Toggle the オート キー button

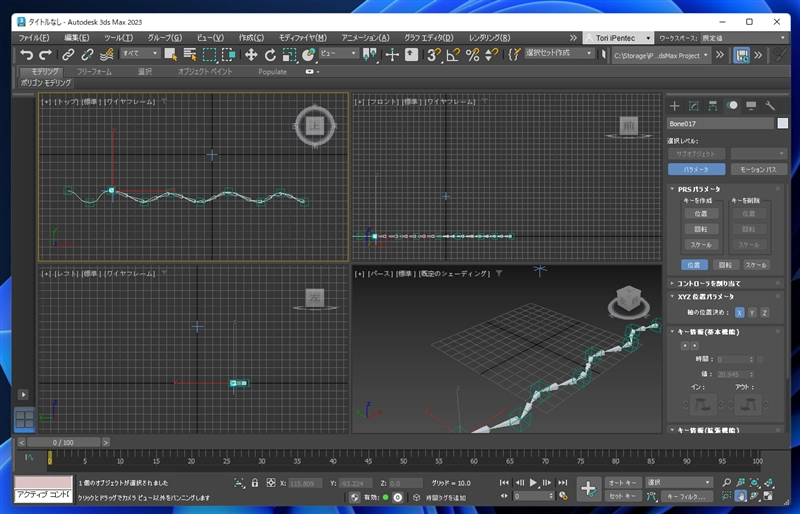tap(622, 482)
